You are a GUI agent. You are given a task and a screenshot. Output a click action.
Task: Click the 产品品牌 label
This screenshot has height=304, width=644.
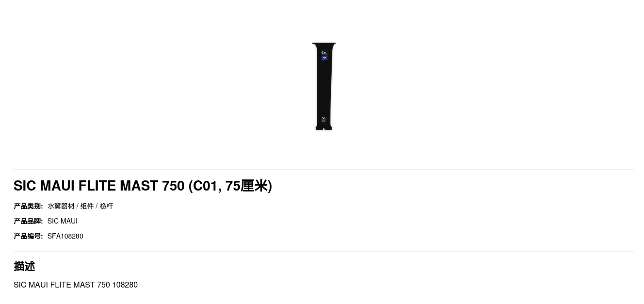pyautogui.click(x=28, y=221)
